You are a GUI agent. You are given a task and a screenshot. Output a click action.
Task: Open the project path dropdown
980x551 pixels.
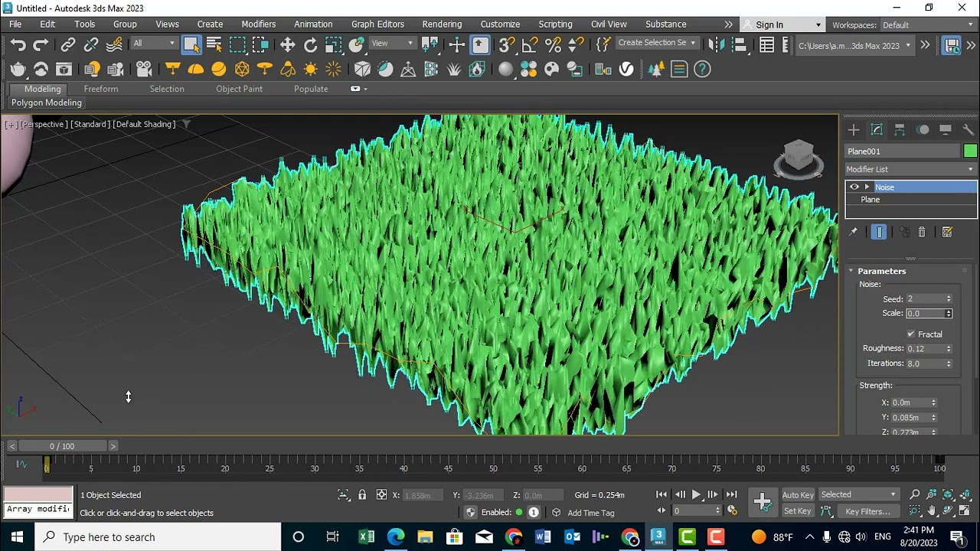(x=854, y=46)
